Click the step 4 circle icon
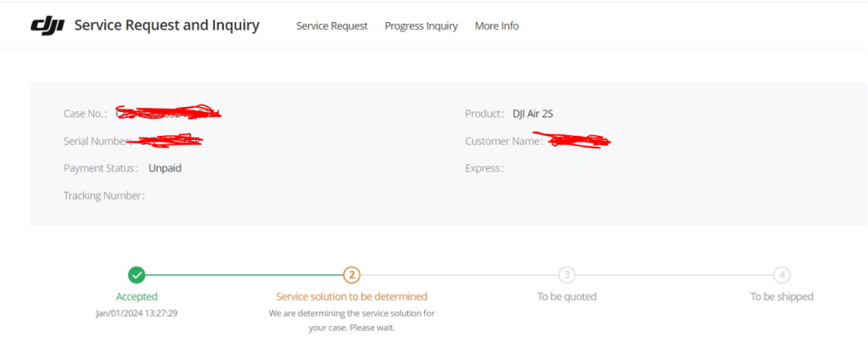Screen dimensions: 868x359 pyautogui.click(x=781, y=275)
